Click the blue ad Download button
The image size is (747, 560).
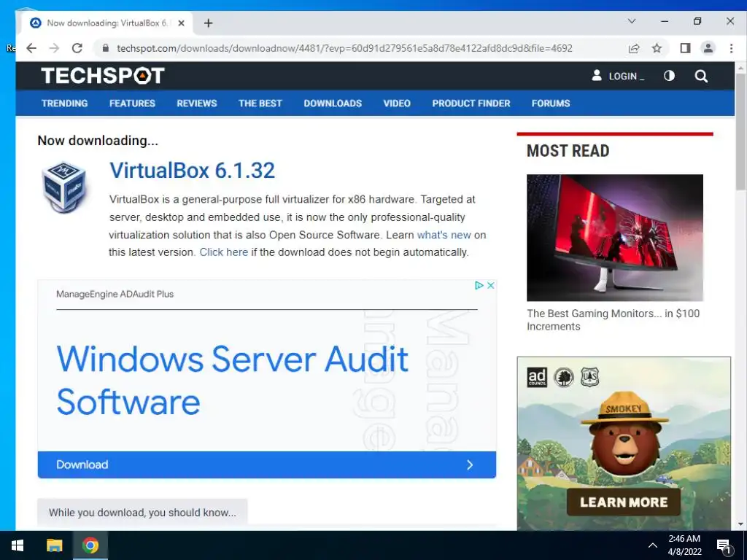(x=267, y=464)
